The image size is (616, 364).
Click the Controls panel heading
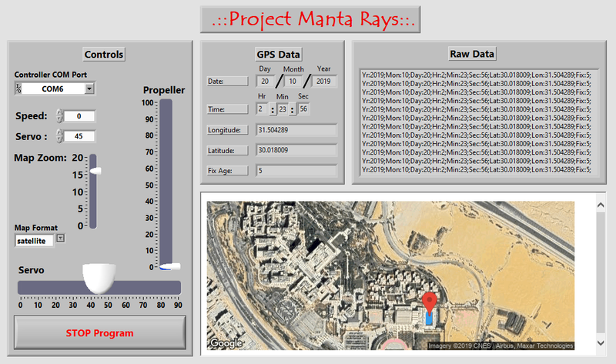[104, 54]
